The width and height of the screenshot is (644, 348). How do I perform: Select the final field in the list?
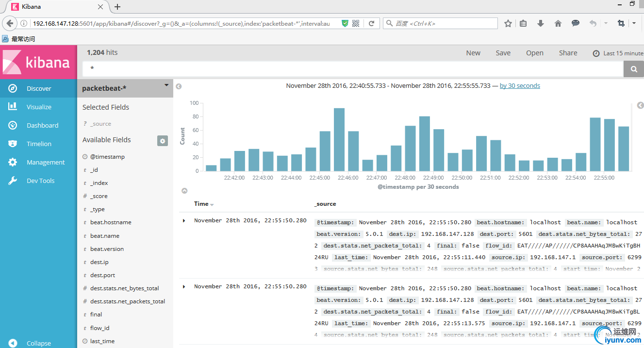coord(96,315)
